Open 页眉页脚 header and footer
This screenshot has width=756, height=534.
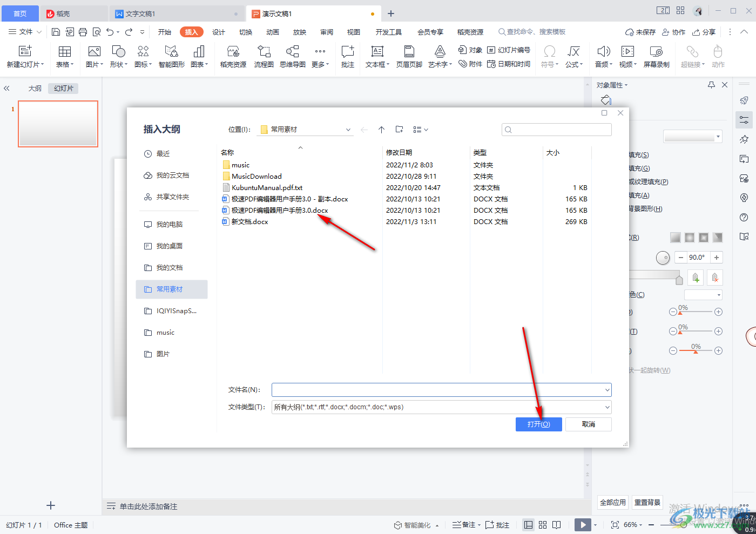[409, 57]
